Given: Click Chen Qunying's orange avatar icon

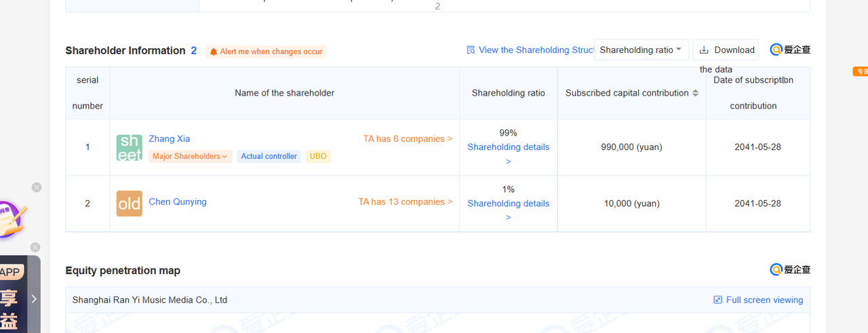Looking at the screenshot, I should coord(129,203).
